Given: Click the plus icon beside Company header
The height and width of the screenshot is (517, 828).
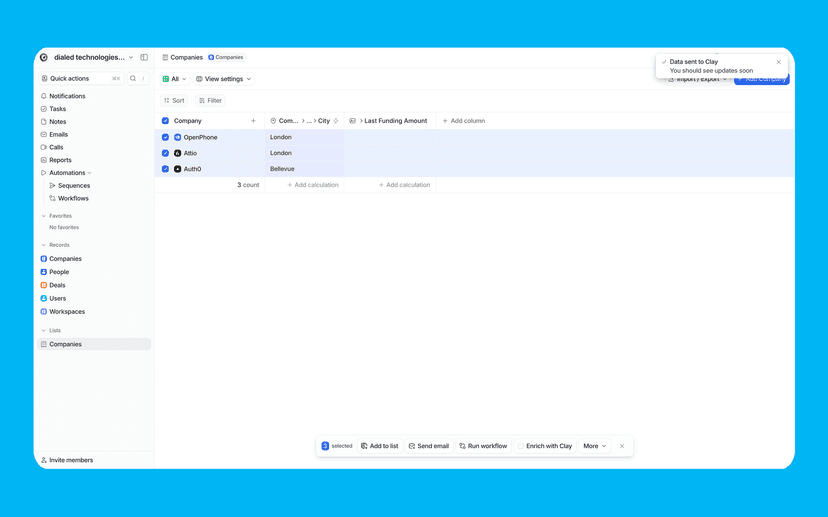Looking at the screenshot, I should pos(253,121).
